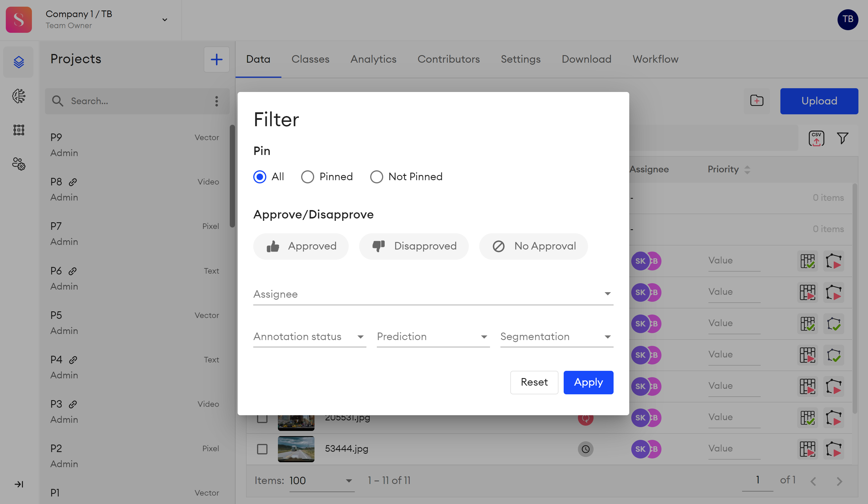Open project P9

coord(135,145)
